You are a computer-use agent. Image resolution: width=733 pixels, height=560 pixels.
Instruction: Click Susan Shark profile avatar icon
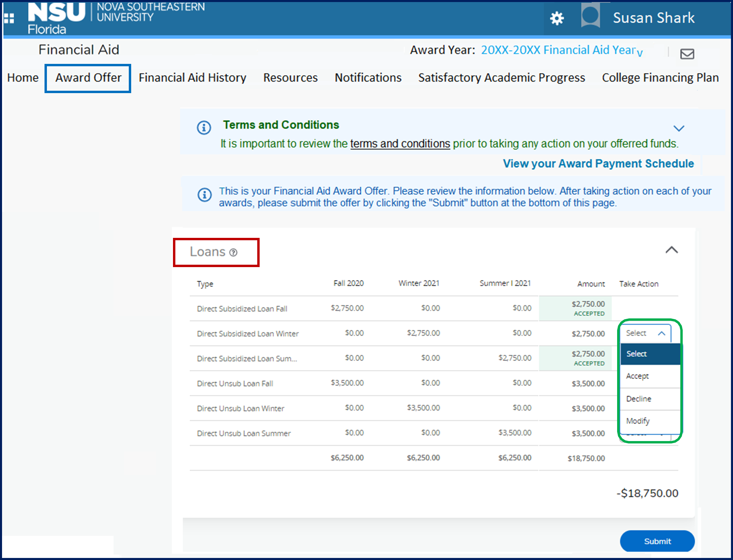pyautogui.click(x=590, y=16)
